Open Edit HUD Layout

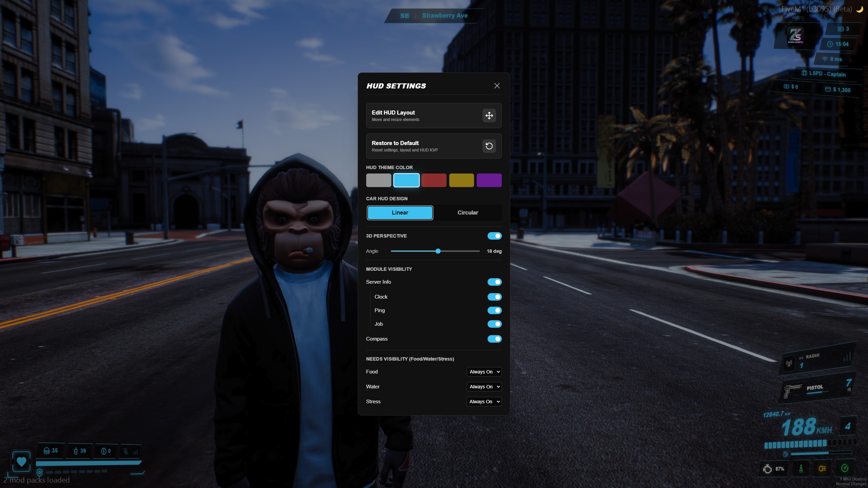pyautogui.click(x=434, y=116)
